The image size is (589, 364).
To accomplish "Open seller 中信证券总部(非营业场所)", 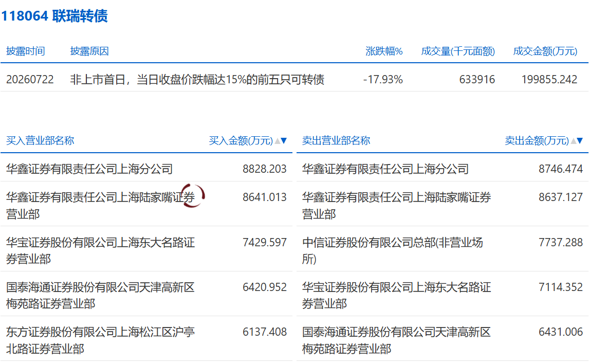I will pyautogui.click(x=393, y=250).
